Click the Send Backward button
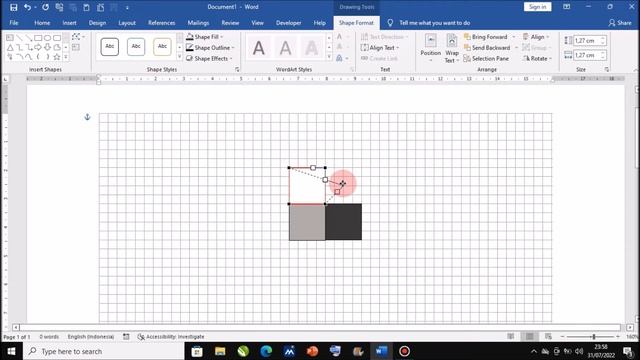640x360 pixels. [x=487, y=48]
